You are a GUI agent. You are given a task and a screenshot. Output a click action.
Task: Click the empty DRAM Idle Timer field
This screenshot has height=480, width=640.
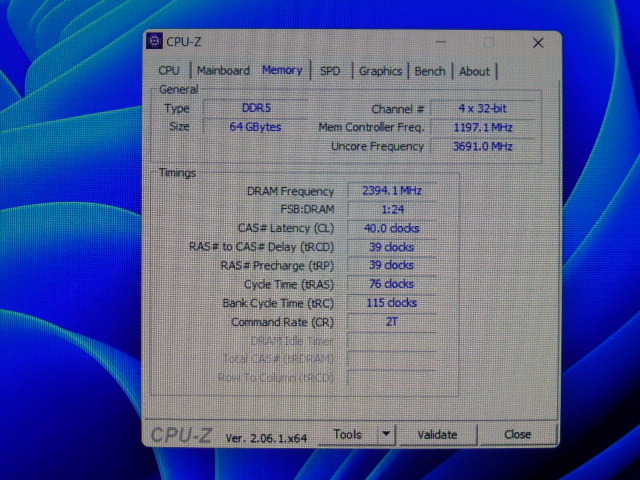click(391, 340)
